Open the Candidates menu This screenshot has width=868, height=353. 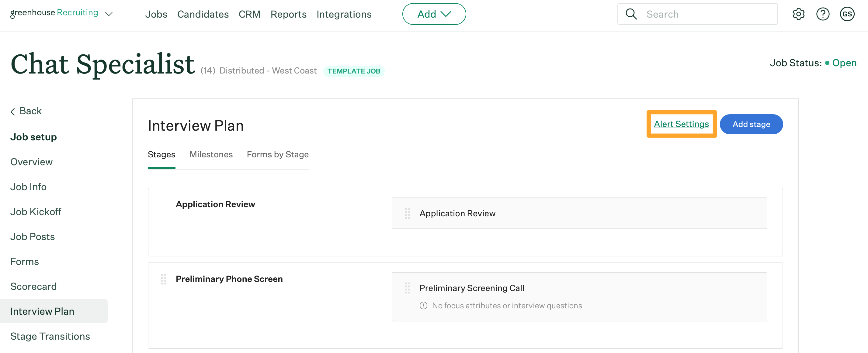click(203, 14)
